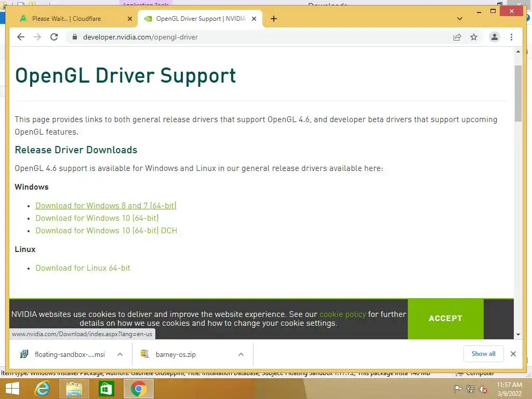The image size is (532, 399).
Task: View site security lock info
Action: click(75, 37)
